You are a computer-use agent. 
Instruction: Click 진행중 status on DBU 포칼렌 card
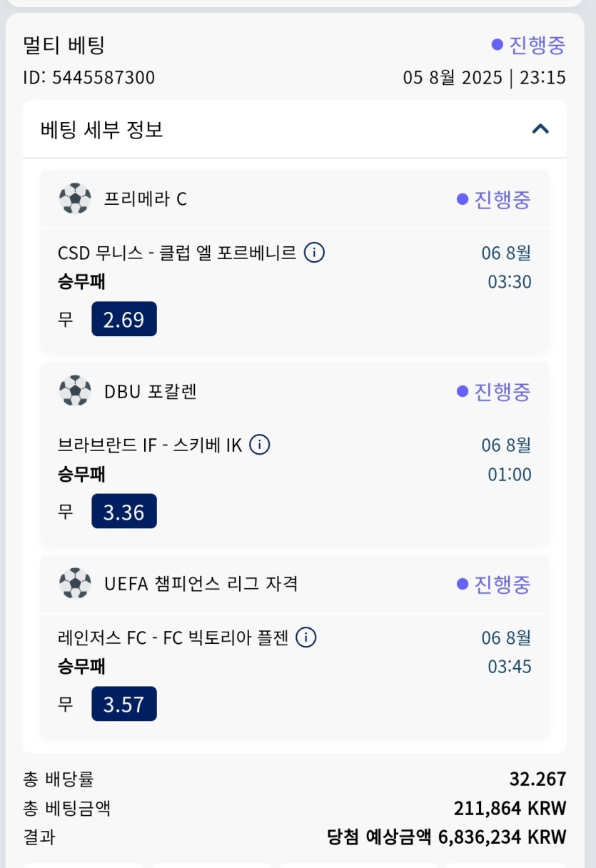(494, 392)
